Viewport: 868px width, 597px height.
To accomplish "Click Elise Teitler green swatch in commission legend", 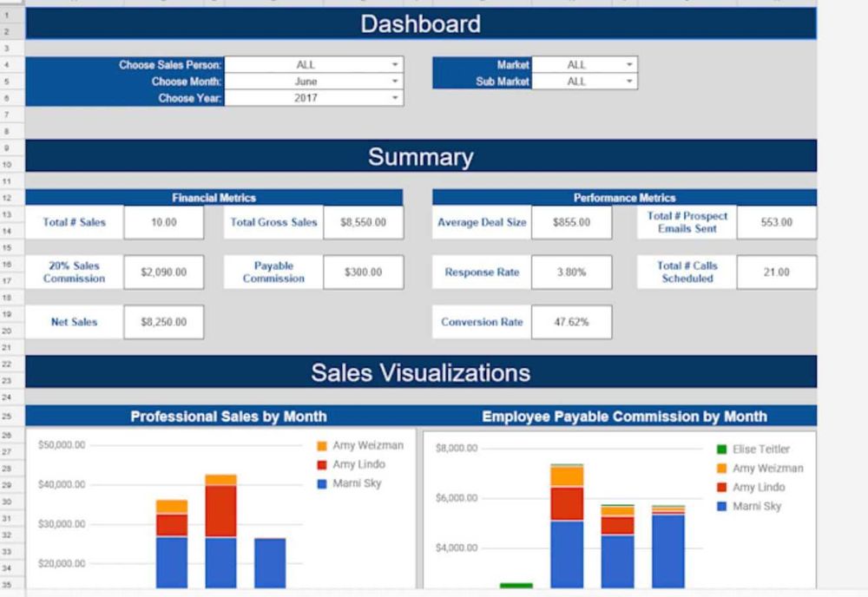I will tap(721, 449).
